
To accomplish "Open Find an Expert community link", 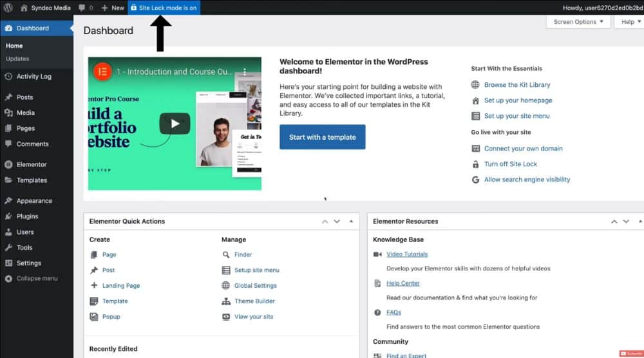I will pyautogui.click(x=406, y=355).
